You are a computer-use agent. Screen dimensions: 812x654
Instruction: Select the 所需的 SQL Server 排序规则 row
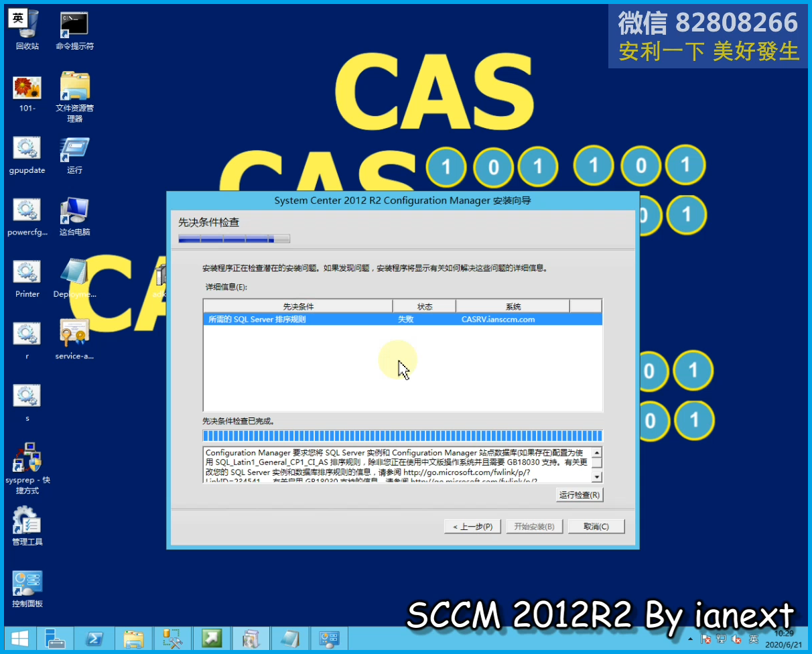point(403,320)
